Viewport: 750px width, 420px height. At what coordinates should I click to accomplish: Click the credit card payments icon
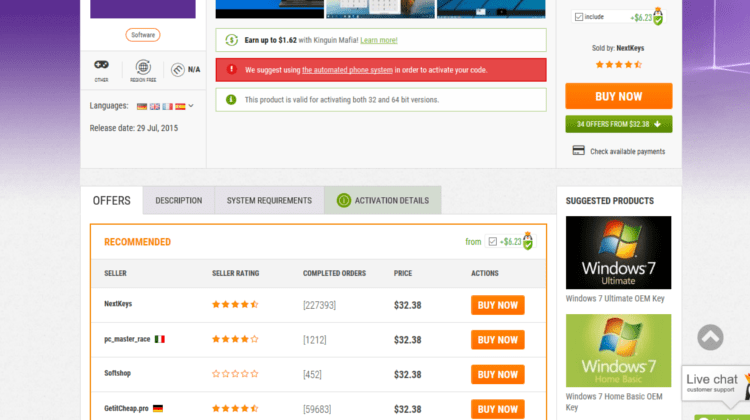[x=578, y=151]
